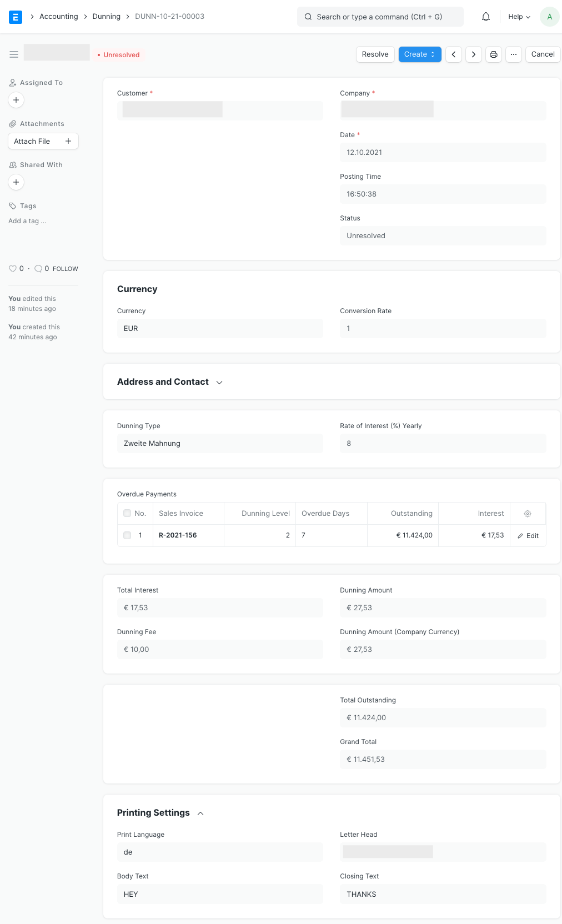The image size is (562, 924).
Task: Click the ERPNext home logo icon
Action: pyautogui.click(x=16, y=17)
